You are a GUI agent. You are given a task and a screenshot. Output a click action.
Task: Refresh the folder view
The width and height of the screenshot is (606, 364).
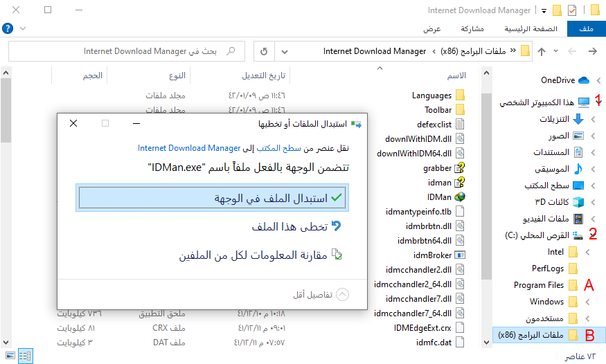click(264, 51)
